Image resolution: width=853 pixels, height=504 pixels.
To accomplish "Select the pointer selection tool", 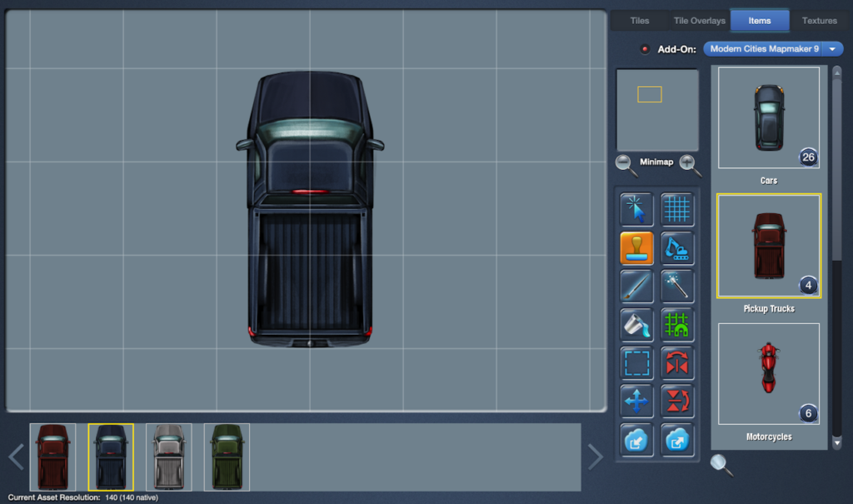I will click(636, 210).
